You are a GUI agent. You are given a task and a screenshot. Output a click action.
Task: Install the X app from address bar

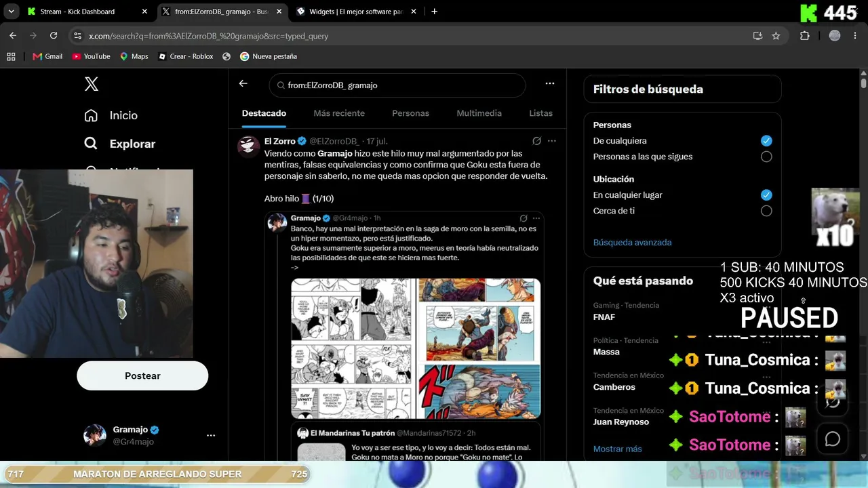click(757, 36)
